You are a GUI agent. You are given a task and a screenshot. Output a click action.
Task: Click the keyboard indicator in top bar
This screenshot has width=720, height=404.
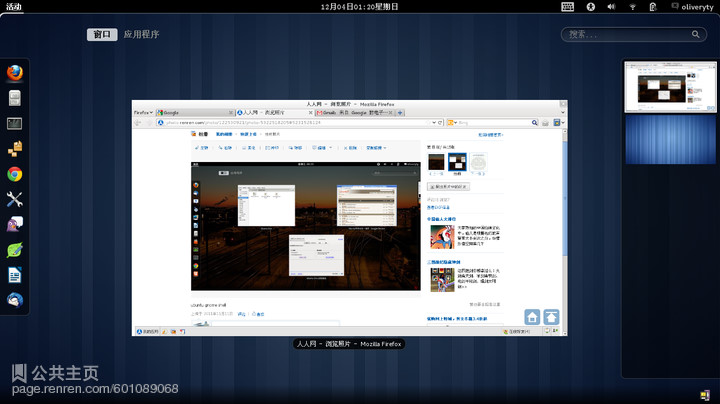(568, 6)
